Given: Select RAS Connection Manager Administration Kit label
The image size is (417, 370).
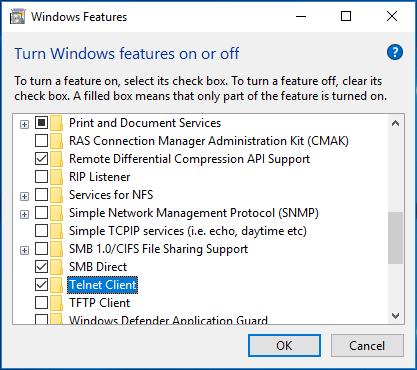Looking at the screenshot, I should tap(209, 141).
